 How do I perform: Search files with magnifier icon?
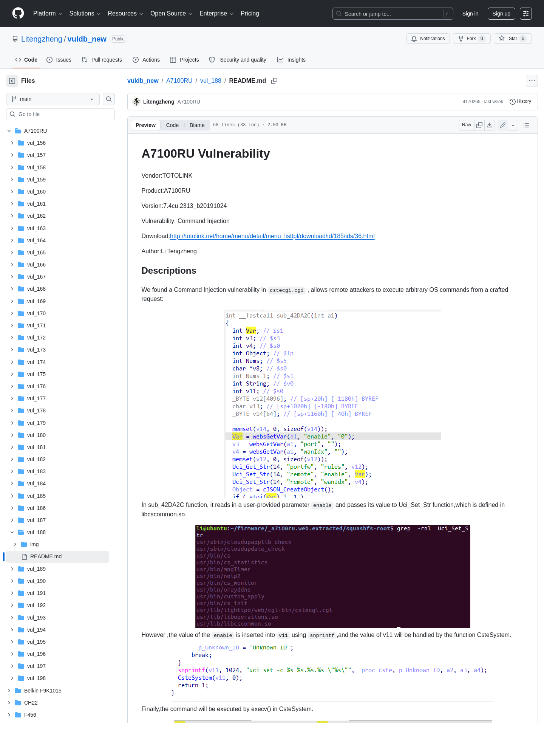click(109, 99)
